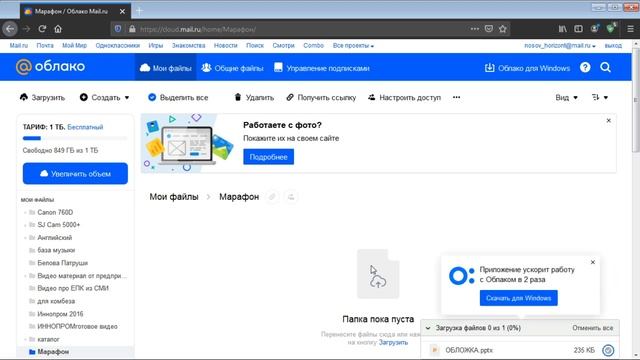The height and width of the screenshot is (360, 640).
Task: Click link icon next to Марафон breadcrumb
Action: pos(272,197)
